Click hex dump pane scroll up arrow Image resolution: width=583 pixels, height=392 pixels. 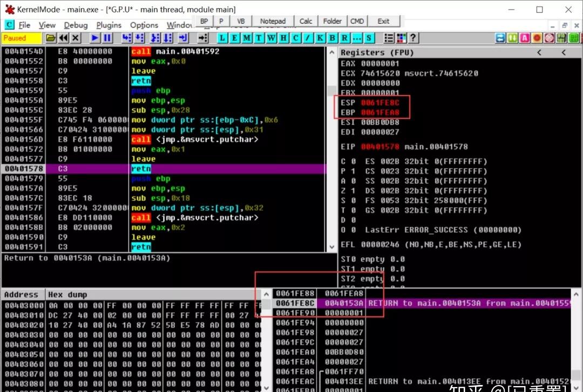coord(266,294)
